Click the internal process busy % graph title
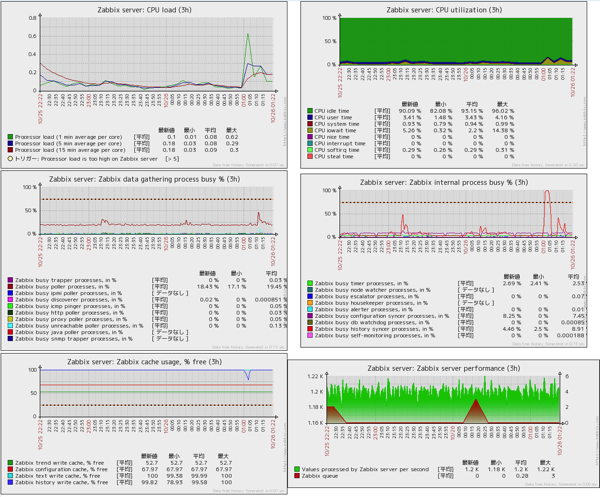 click(x=444, y=183)
